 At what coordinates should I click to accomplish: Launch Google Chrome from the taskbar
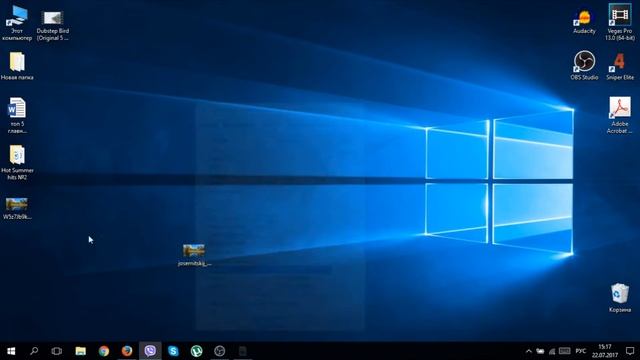coord(104,351)
